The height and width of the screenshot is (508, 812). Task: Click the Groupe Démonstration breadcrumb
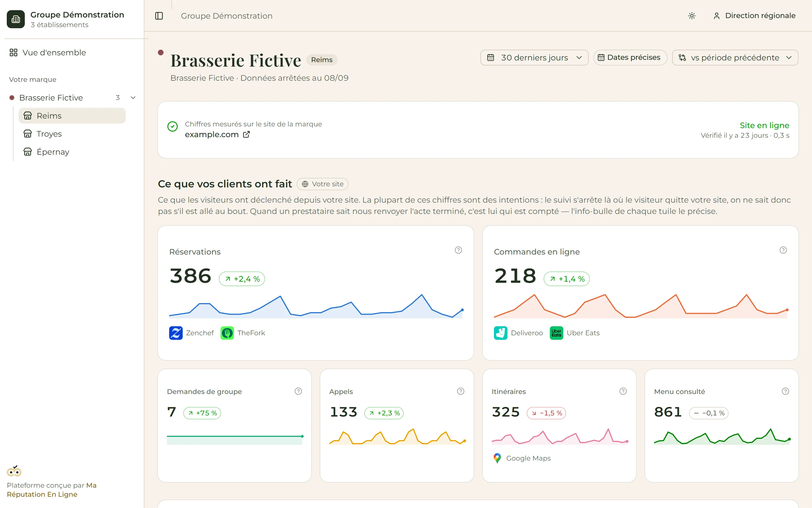[226, 16]
